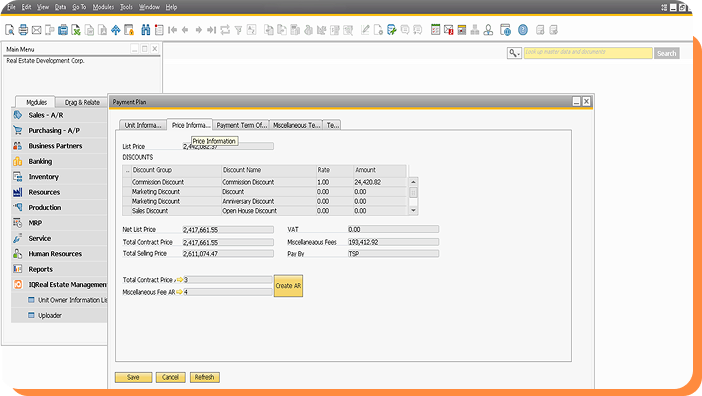
Task: Go to First Data Record icon
Action: pyautogui.click(x=172, y=30)
